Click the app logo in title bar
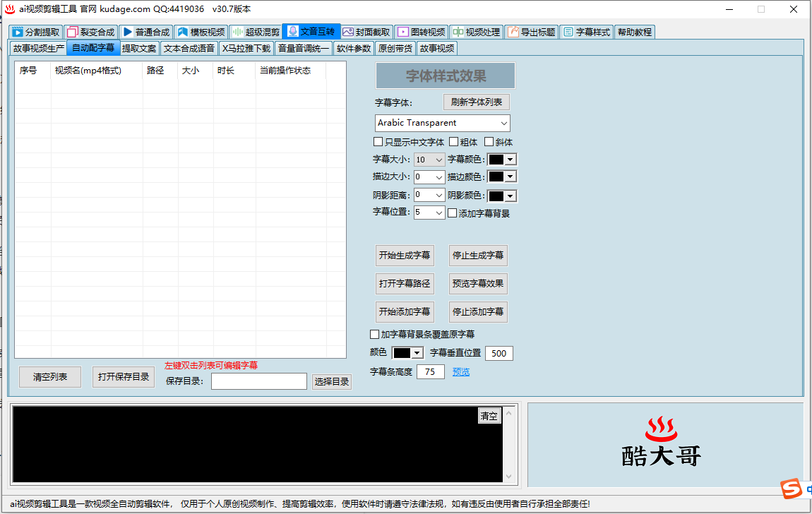Viewport: 812px width, 514px height. pyautogui.click(x=10, y=9)
